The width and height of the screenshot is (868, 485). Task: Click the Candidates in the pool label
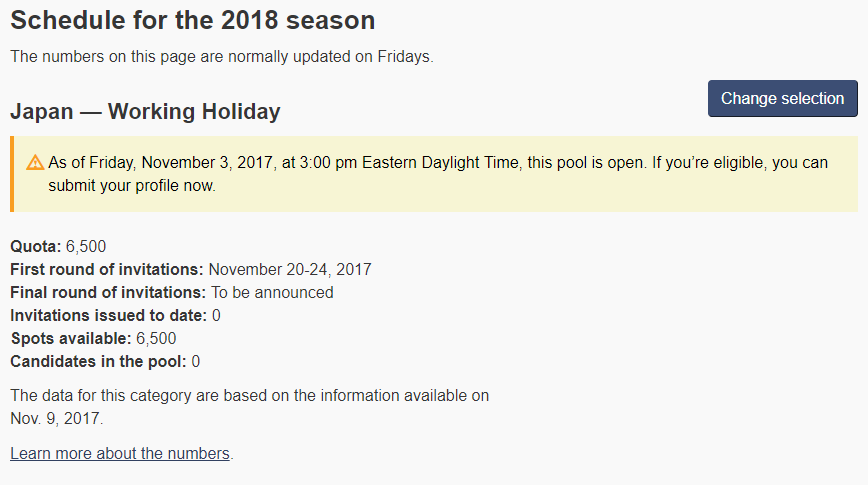(98, 362)
